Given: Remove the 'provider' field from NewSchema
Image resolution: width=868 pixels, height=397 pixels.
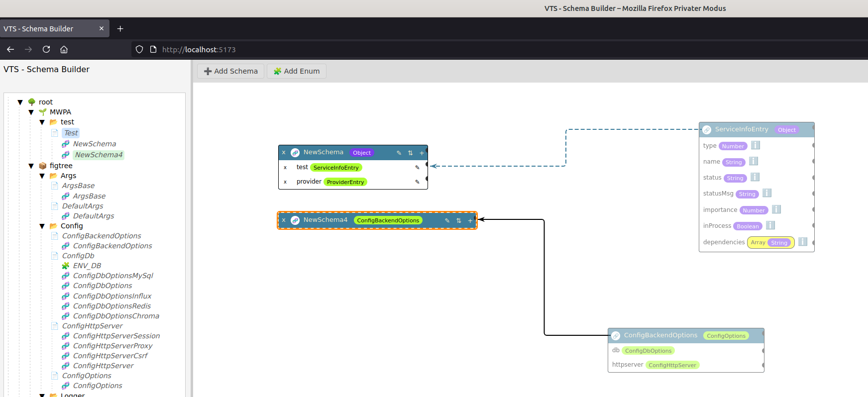Looking at the screenshot, I should (285, 182).
